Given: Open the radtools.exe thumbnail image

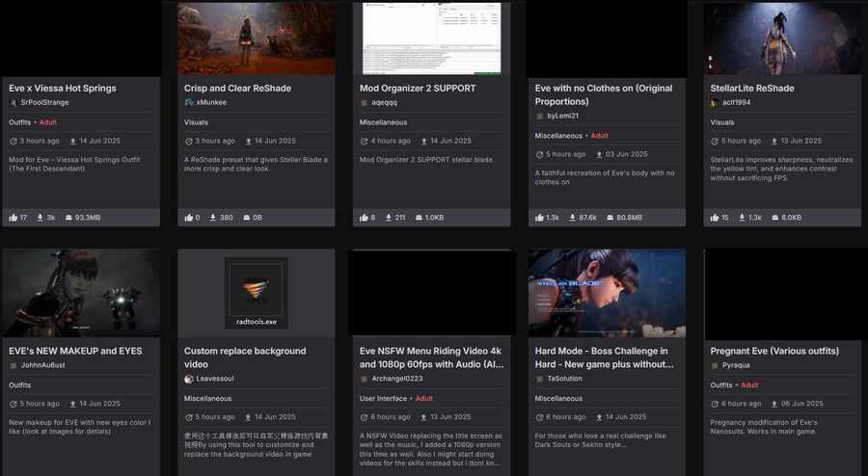Looking at the screenshot, I should click(x=257, y=293).
